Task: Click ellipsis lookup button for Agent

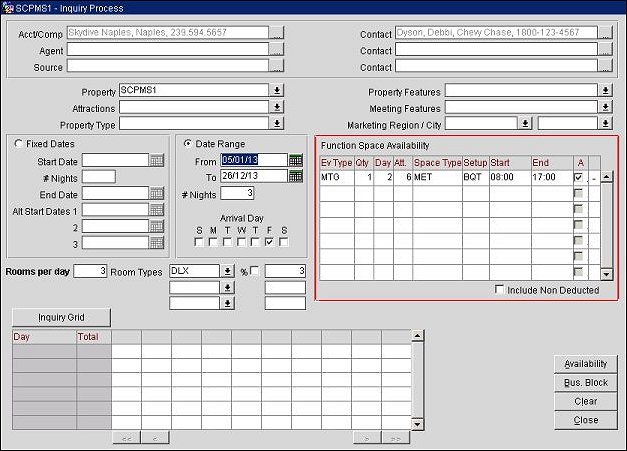Action: pyautogui.click(x=276, y=50)
